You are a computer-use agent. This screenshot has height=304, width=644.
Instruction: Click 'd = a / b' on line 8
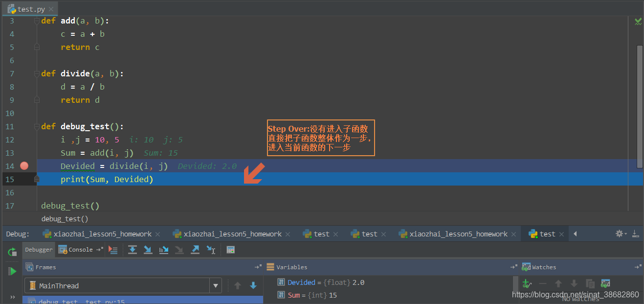click(x=83, y=87)
